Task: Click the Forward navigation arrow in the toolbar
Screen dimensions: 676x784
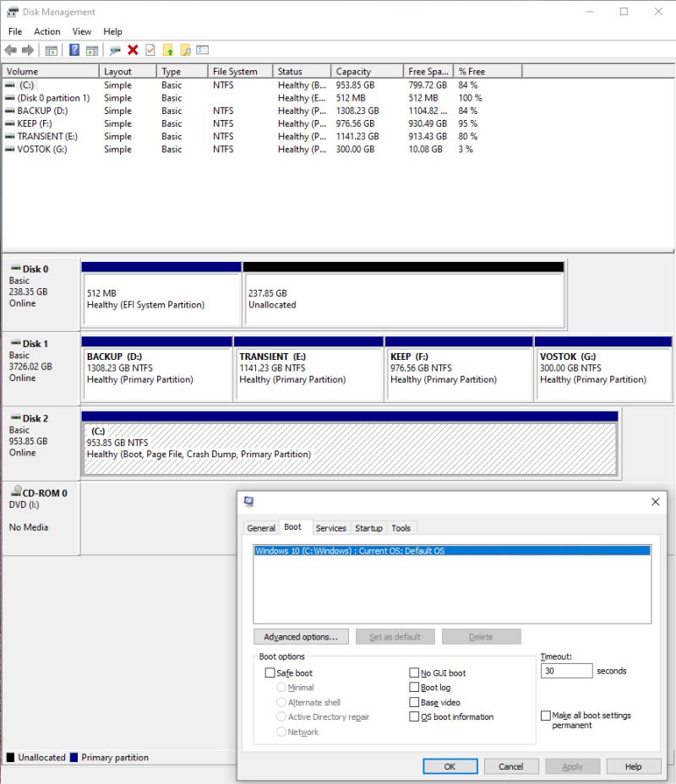Action: [27, 49]
